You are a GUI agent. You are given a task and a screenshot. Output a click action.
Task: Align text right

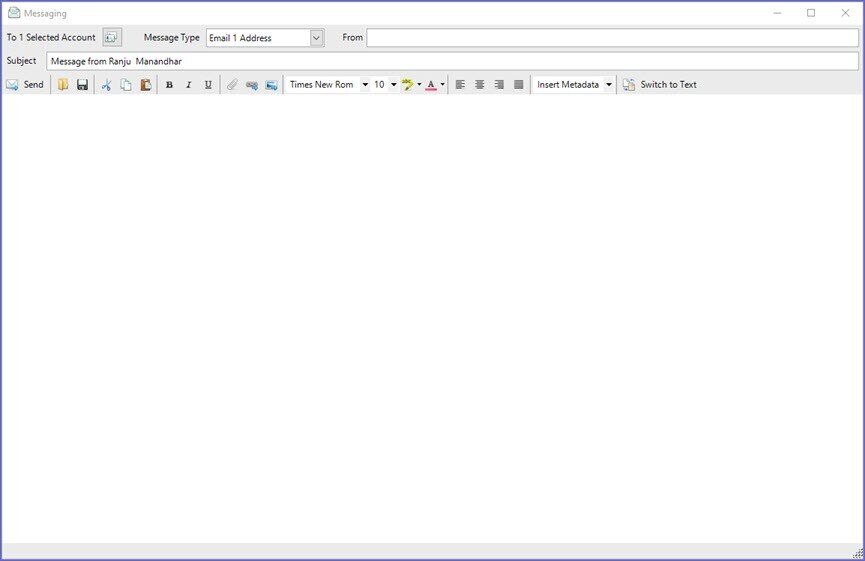pos(499,84)
